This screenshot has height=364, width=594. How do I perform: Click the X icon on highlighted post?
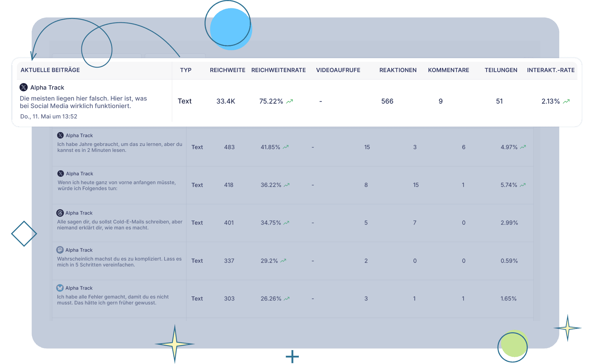(24, 87)
